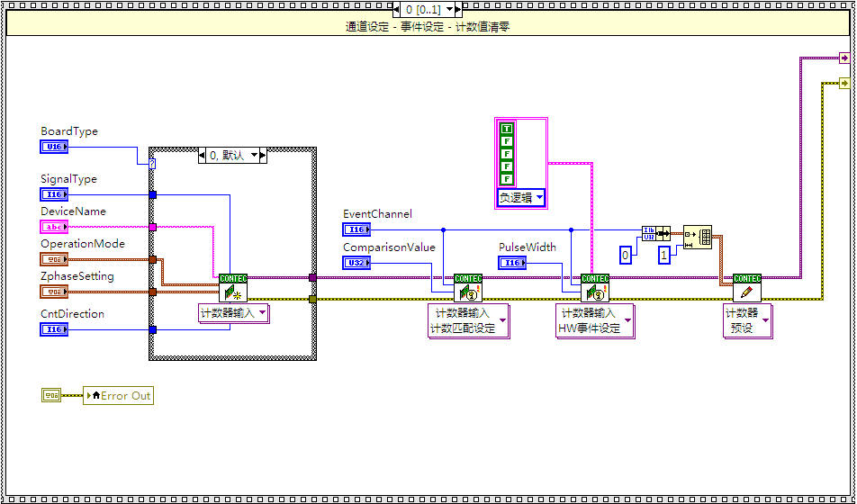The width and height of the screenshot is (857, 504).
Task: Click the CONTEC count match setting VI icon
Action: [x=467, y=288]
